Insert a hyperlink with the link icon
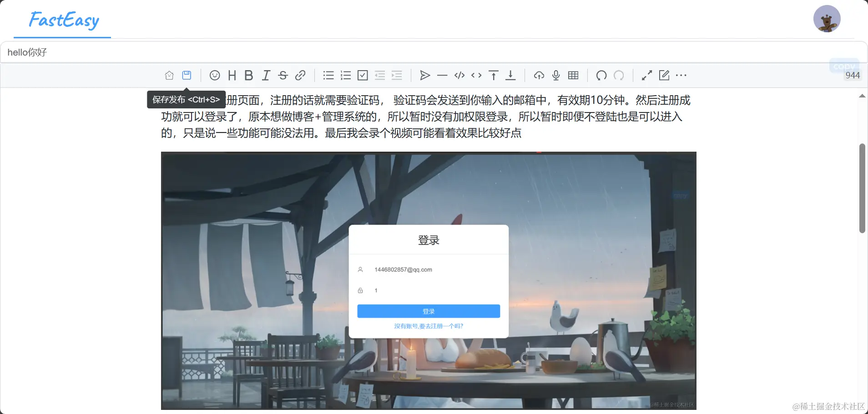The image size is (868, 414). (300, 75)
